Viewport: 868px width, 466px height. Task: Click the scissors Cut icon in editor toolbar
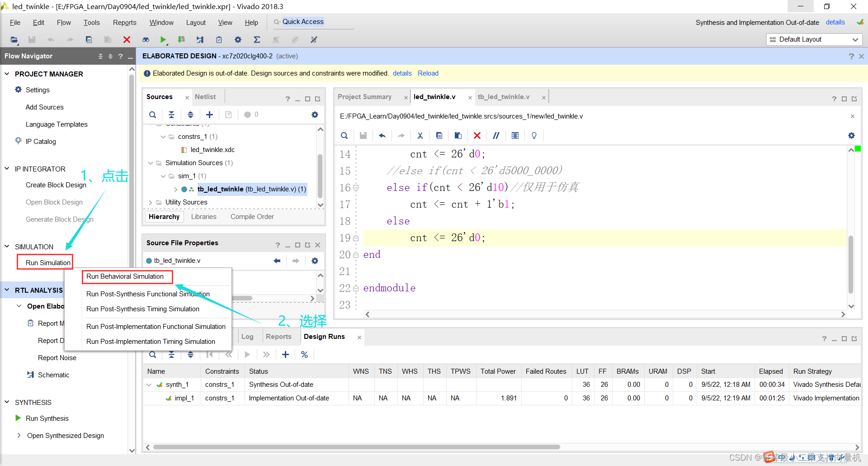point(420,136)
